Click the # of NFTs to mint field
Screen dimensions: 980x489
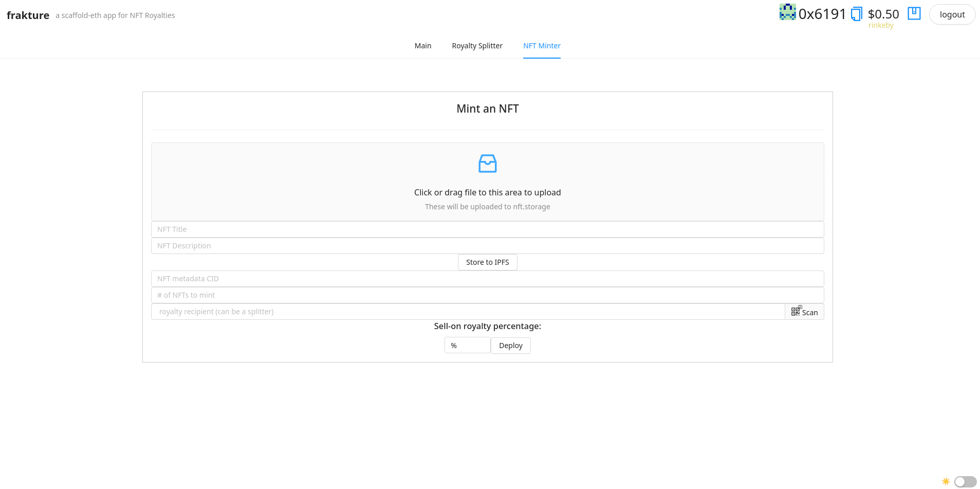pos(487,295)
